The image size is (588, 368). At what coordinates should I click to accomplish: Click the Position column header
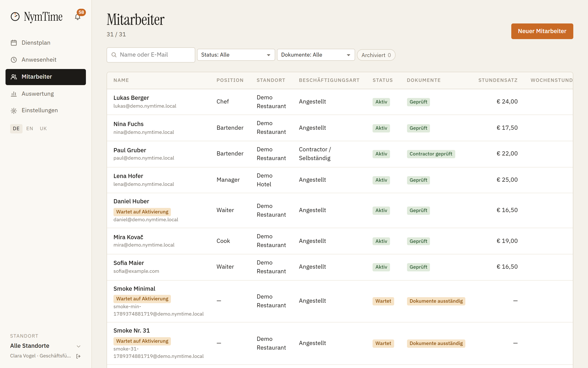point(230,80)
